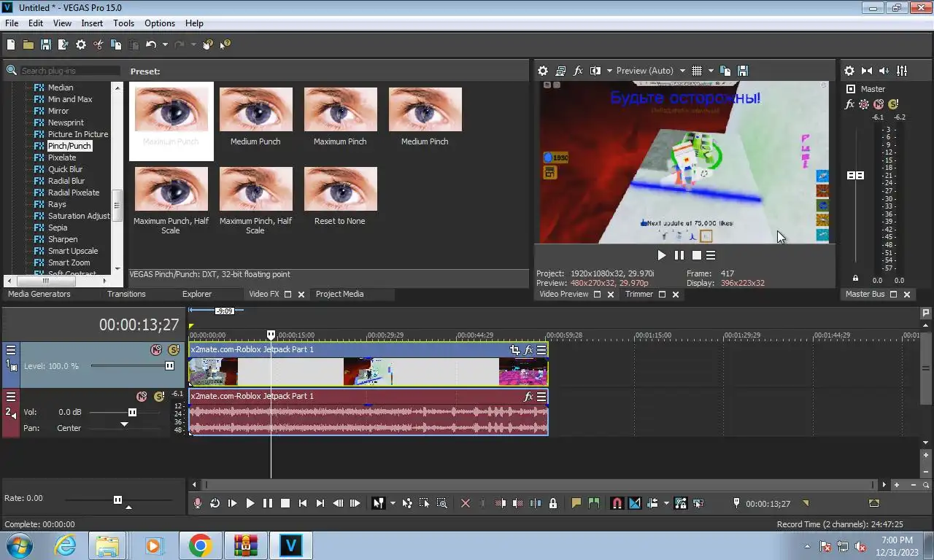Click audio track Vol slider handle
The width and height of the screenshot is (934, 560).
[x=132, y=412]
